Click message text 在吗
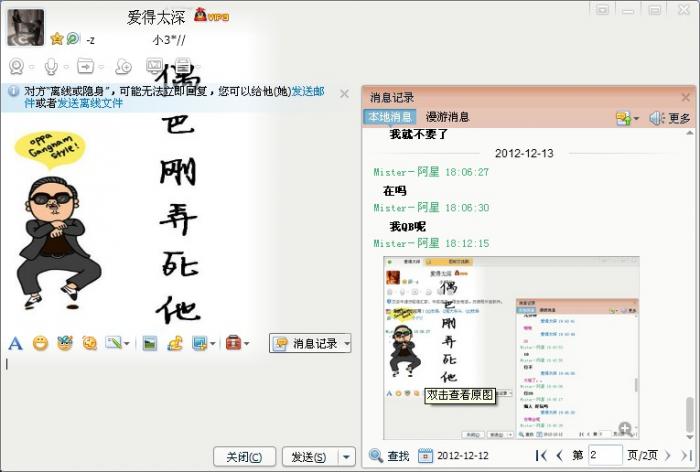Image resolution: width=700 pixels, height=472 pixels. [395, 191]
